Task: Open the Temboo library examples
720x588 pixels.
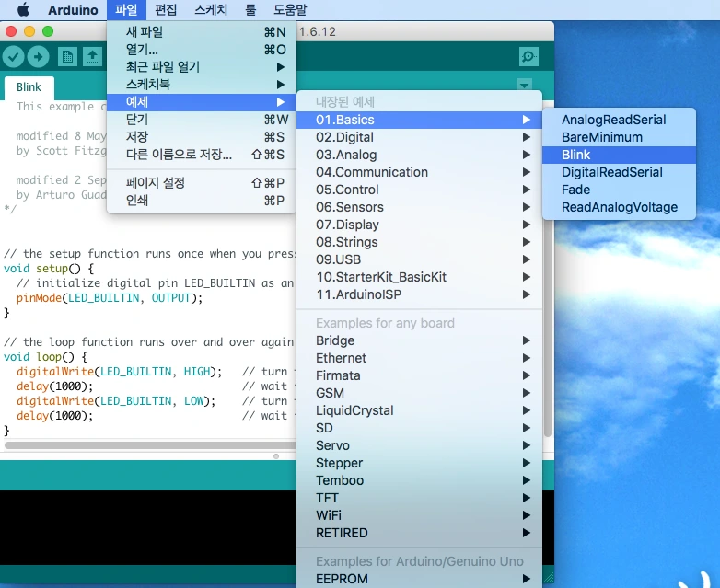Action: pos(420,480)
